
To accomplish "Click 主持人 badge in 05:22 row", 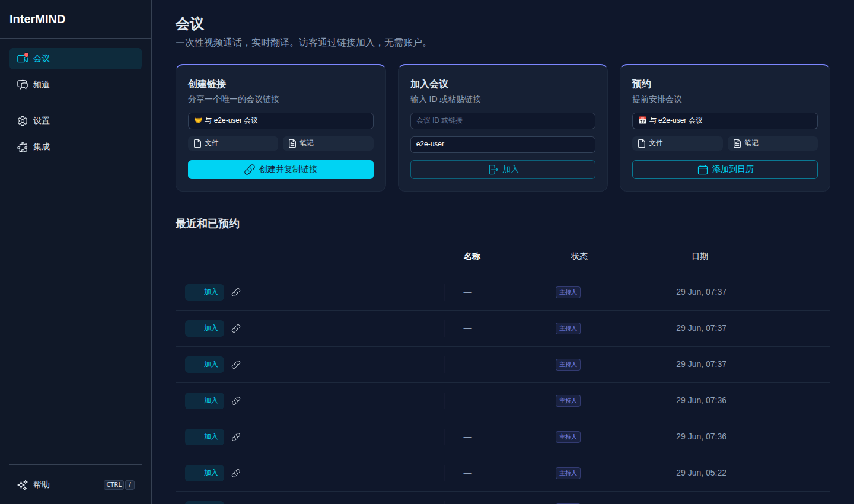I will pyautogui.click(x=568, y=473).
